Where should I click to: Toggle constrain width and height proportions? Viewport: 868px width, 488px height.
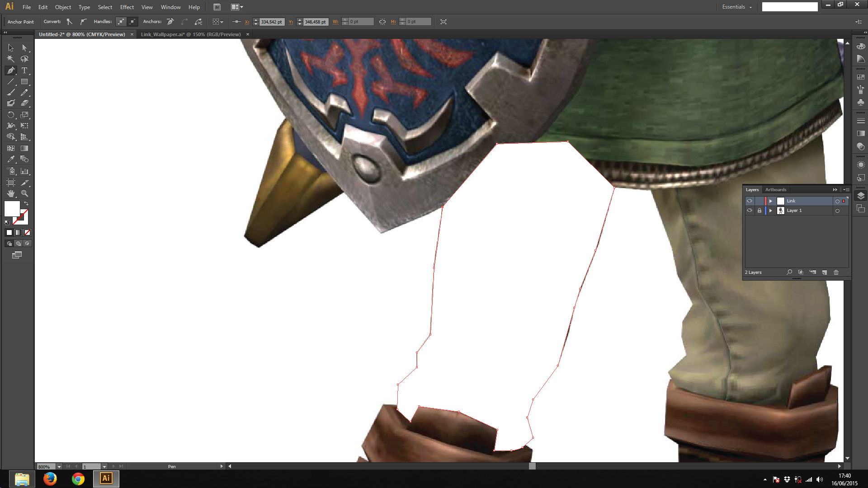pyautogui.click(x=382, y=22)
